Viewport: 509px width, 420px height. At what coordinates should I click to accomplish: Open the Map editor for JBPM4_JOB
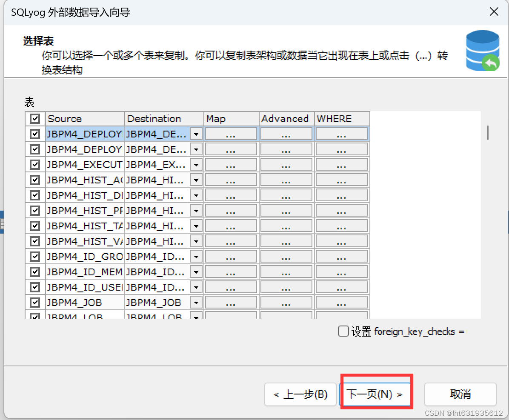tap(231, 302)
